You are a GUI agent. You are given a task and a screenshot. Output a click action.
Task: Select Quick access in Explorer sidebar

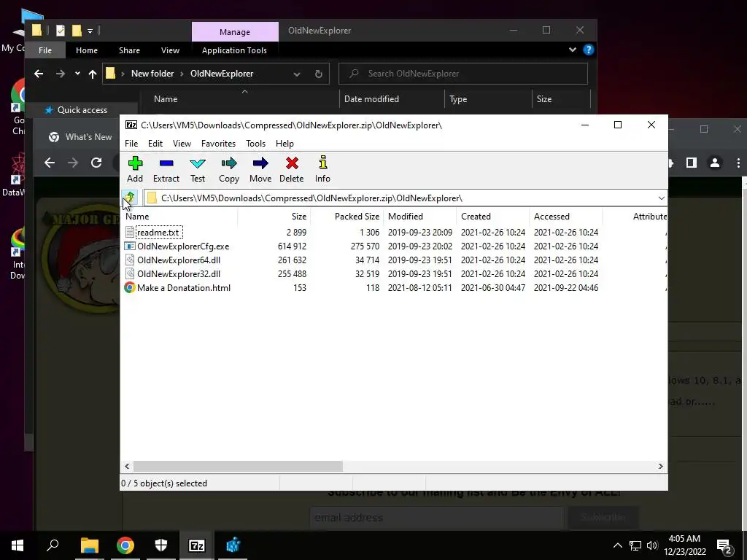[x=82, y=110]
